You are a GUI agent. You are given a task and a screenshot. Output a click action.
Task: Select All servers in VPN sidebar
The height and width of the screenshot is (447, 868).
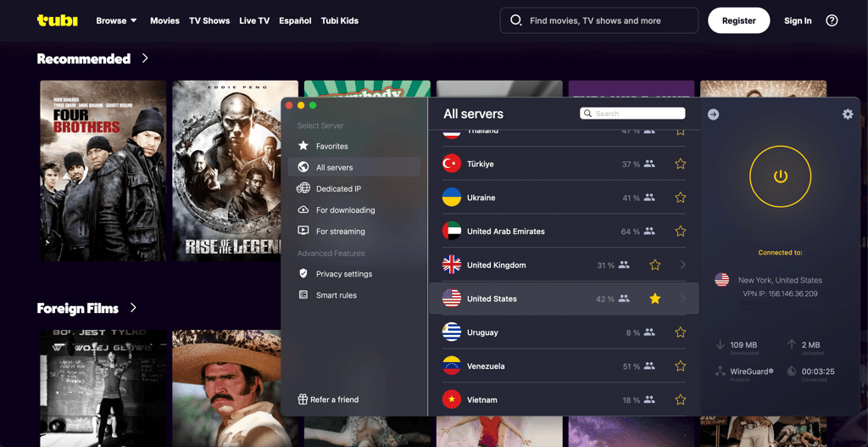pyautogui.click(x=353, y=167)
